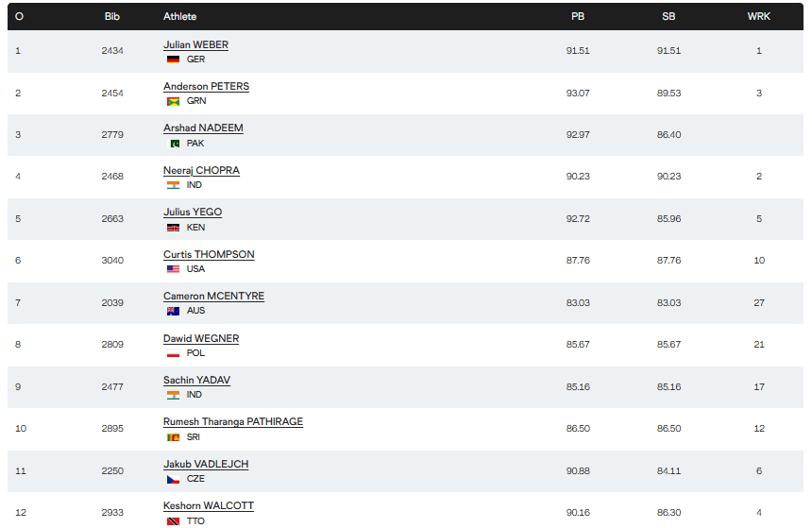
Task: Open Sachin YADAV athlete profile
Action: pos(196,380)
